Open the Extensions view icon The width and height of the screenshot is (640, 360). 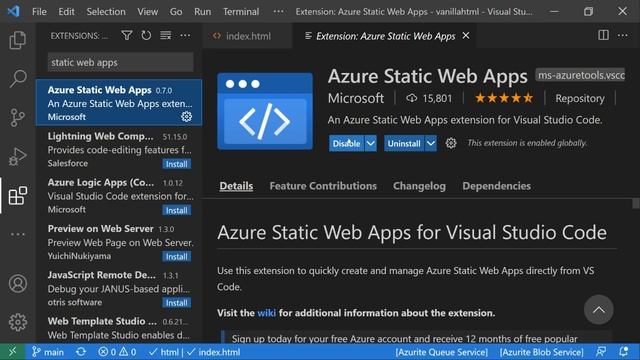click(x=18, y=196)
